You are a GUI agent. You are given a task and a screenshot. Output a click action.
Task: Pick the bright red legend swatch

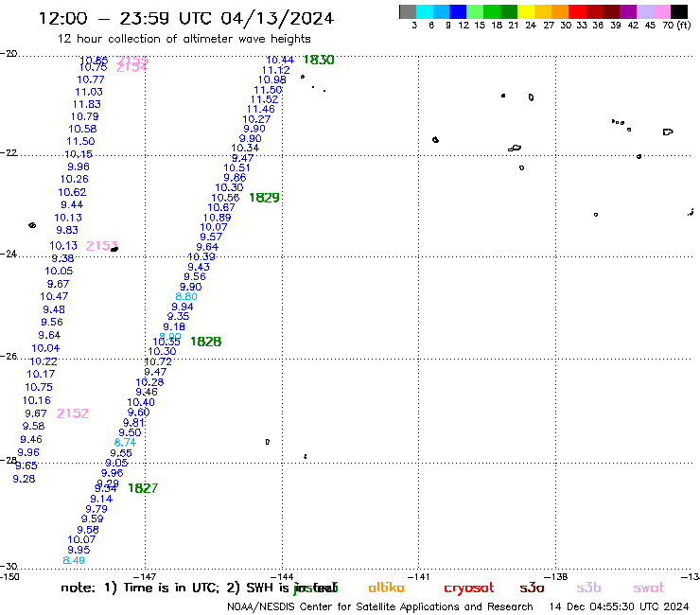coord(576,11)
